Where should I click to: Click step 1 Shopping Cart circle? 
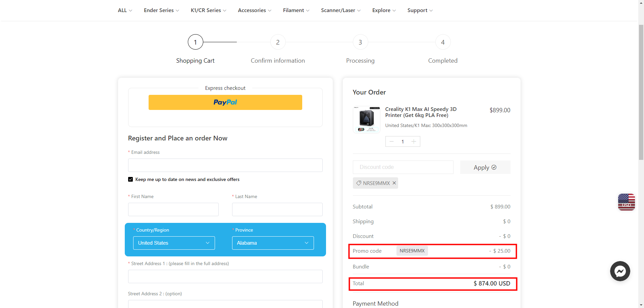(x=195, y=42)
